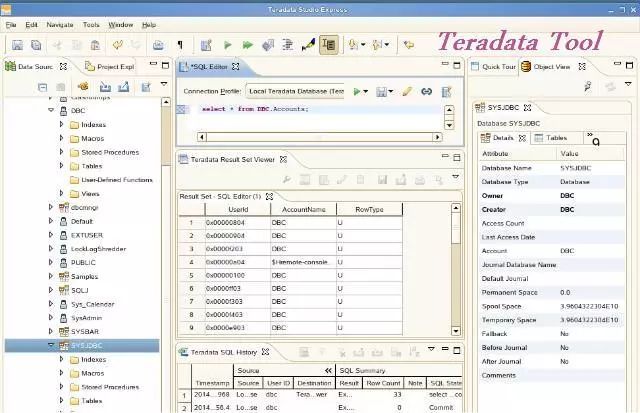The width and height of the screenshot is (640, 413).
Task: Click the gear icon in Data Source toolbar
Action: [83, 86]
